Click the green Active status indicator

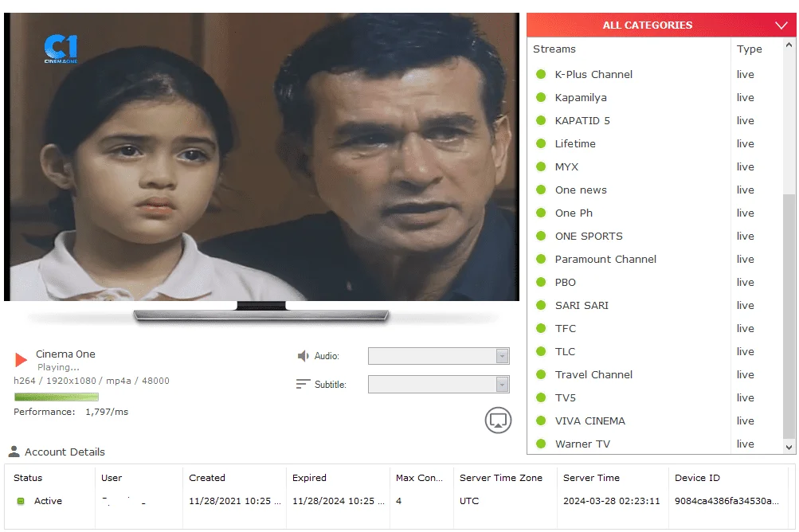click(21, 501)
